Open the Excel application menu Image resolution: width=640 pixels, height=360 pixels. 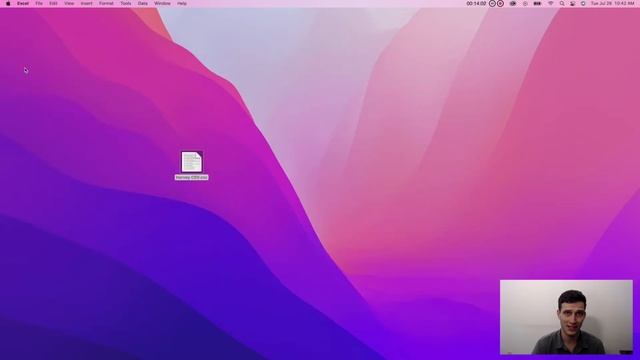point(23,3)
